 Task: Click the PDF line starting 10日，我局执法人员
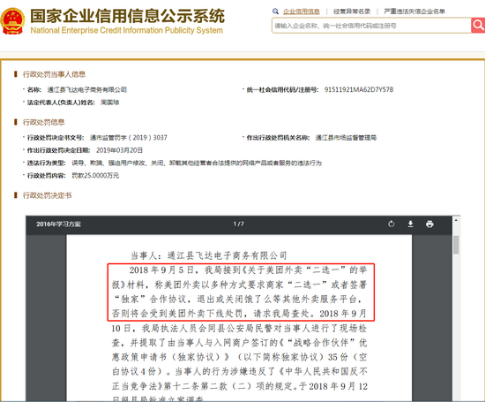tap(239, 329)
